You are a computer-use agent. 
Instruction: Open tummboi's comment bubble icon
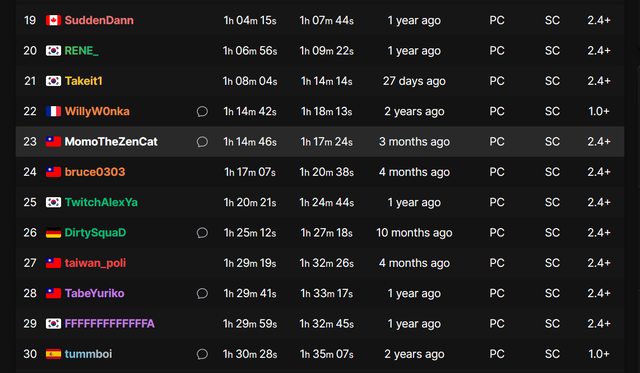coord(202,354)
